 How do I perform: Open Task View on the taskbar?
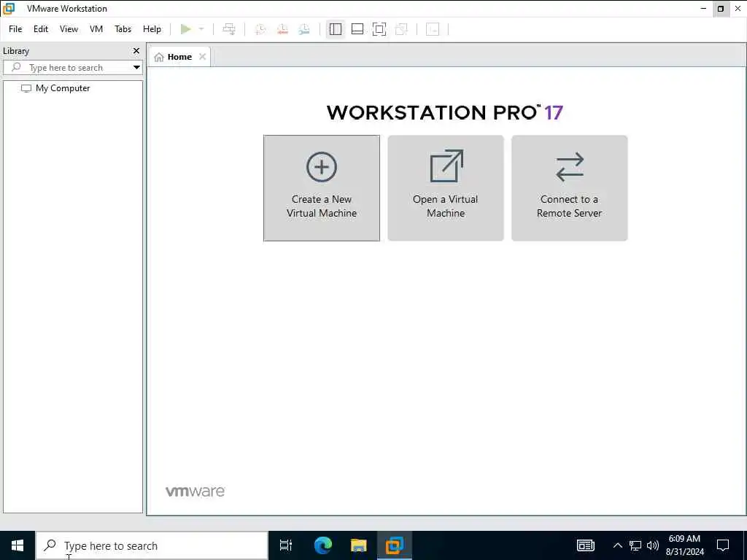tap(286, 545)
